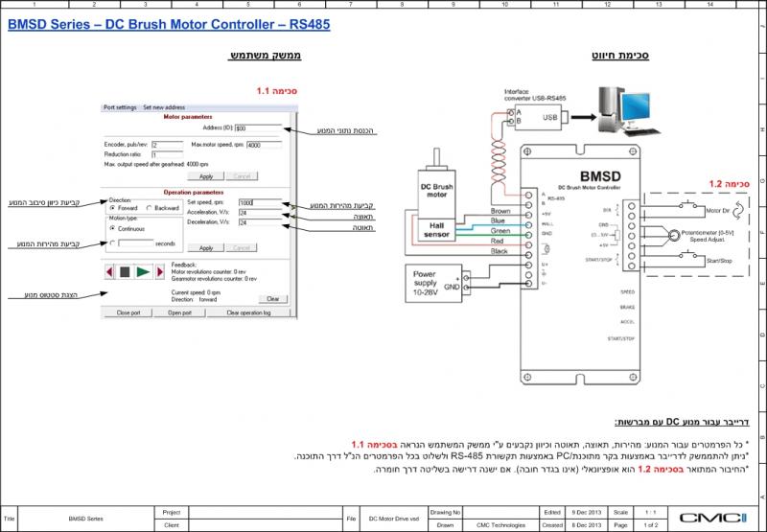Screen dimensions: 767x532
Task: Click the potentiometer speed adjust symbol
Action: tap(674, 236)
